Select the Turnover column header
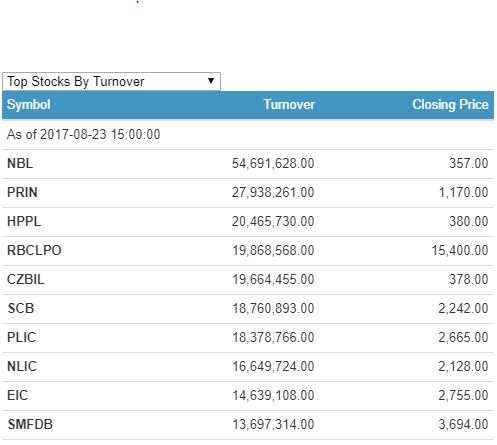Image resolution: width=497 pixels, height=445 pixels. pyautogui.click(x=289, y=105)
